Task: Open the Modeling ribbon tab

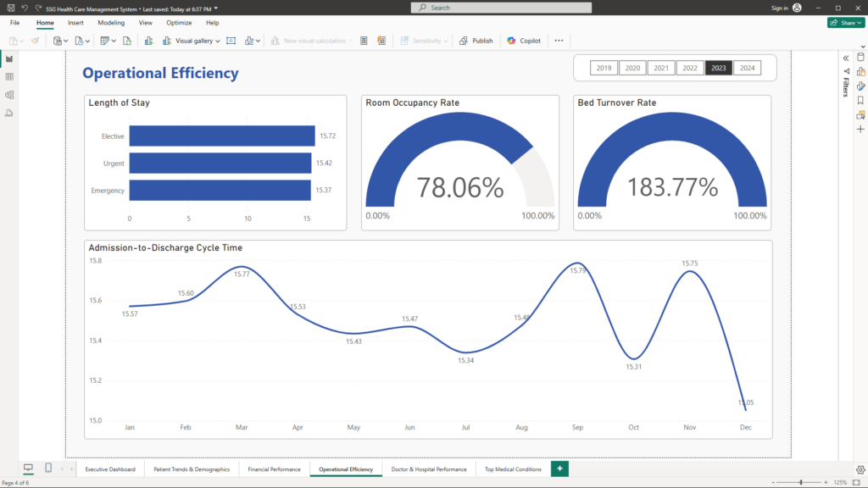Action: point(111,23)
